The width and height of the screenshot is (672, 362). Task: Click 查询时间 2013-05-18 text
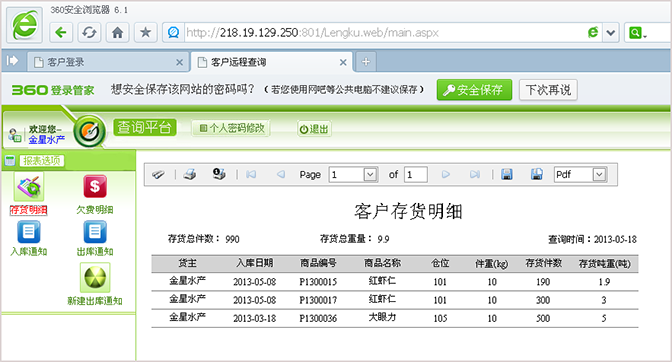coord(592,239)
